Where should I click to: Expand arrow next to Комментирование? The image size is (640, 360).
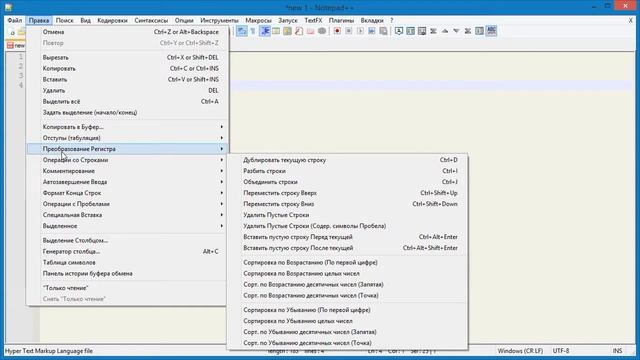pyautogui.click(x=222, y=171)
